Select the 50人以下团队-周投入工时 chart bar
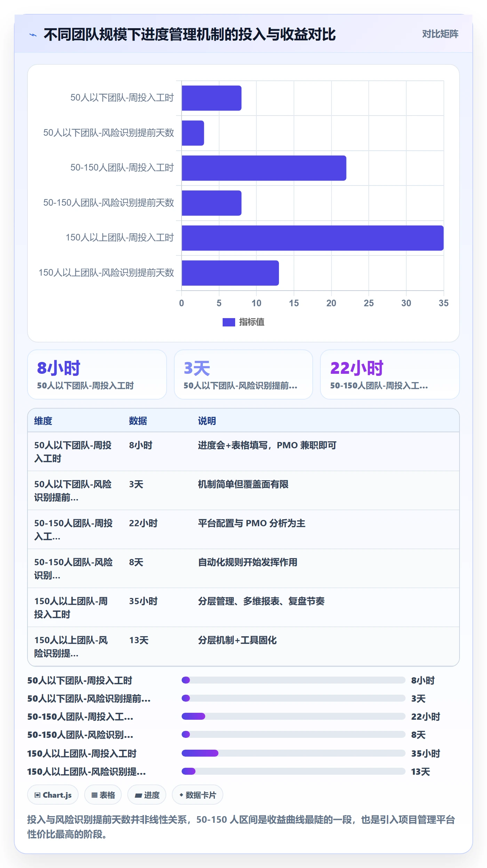The width and height of the screenshot is (487, 868). point(211,98)
